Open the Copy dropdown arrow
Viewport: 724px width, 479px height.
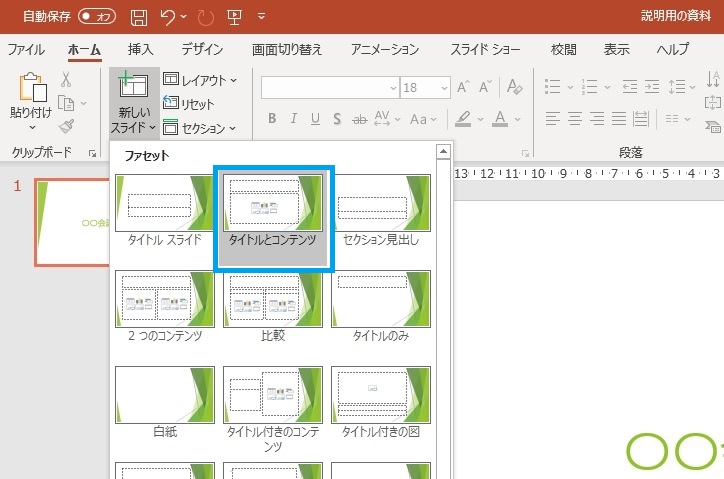point(84,103)
